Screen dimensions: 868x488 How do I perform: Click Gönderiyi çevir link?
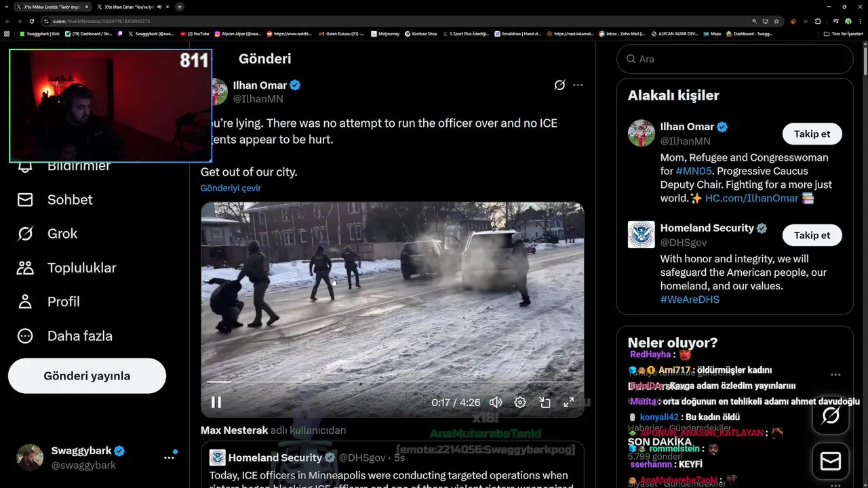[x=231, y=188]
